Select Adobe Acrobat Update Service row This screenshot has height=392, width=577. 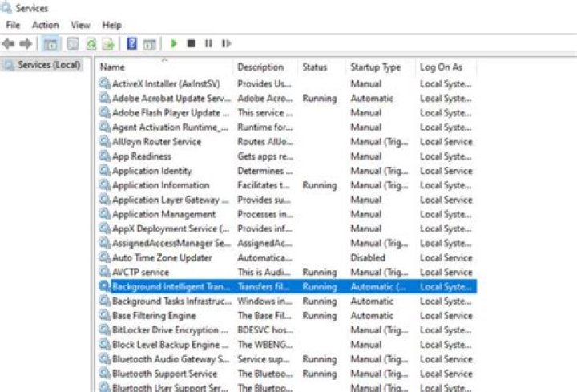point(288,99)
